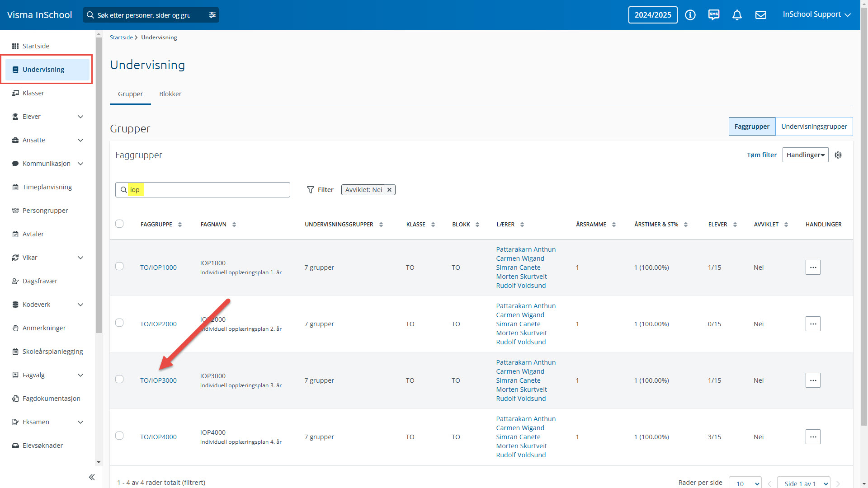The height and width of the screenshot is (488, 868).
Task: Open the TO/IOP2000 faggruppe link
Action: (x=158, y=324)
